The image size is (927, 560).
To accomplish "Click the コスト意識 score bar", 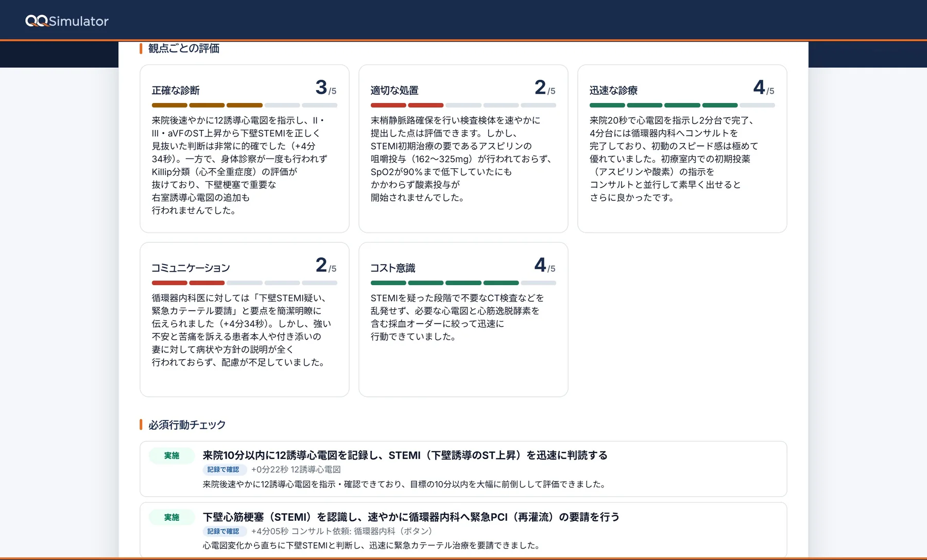I will click(x=463, y=283).
